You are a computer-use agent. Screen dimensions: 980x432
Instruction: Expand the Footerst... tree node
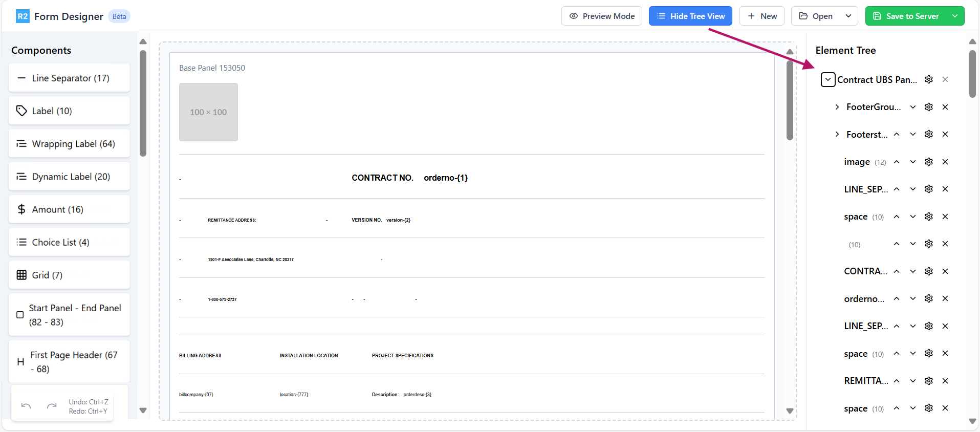click(837, 134)
